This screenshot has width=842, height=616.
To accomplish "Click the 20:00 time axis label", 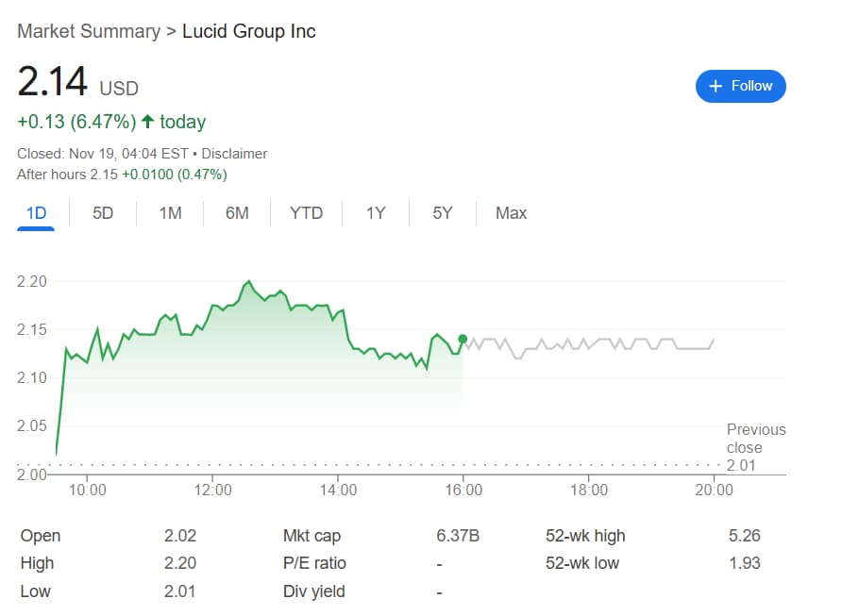I will coord(714,490).
